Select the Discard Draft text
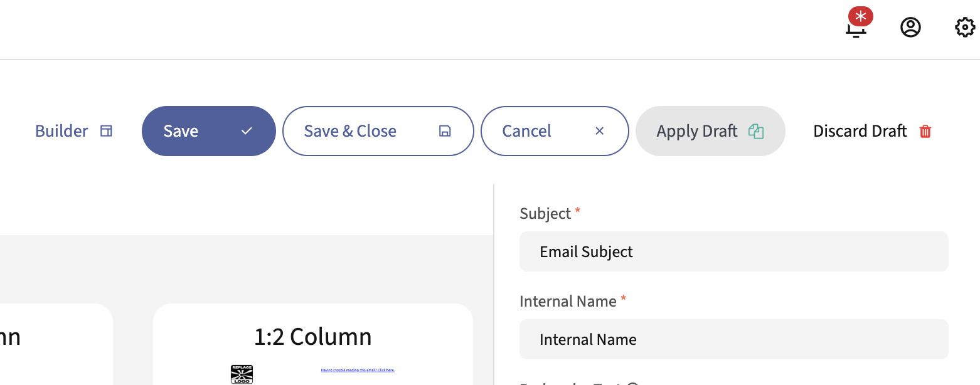Viewport: 980px width, 385px height. pos(860,131)
